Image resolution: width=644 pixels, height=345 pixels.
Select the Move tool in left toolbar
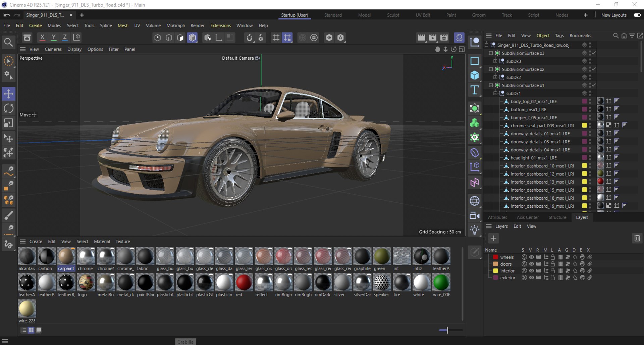(x=8, y=94)
